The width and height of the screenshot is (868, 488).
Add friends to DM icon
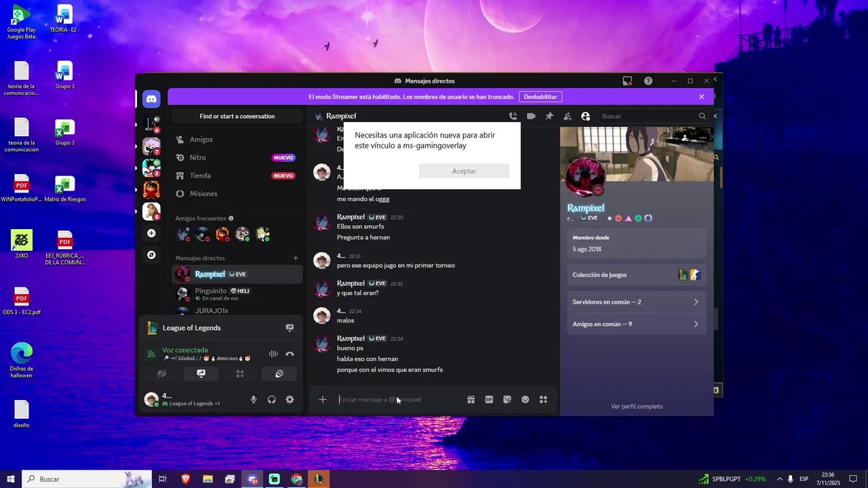pos(568,116)
